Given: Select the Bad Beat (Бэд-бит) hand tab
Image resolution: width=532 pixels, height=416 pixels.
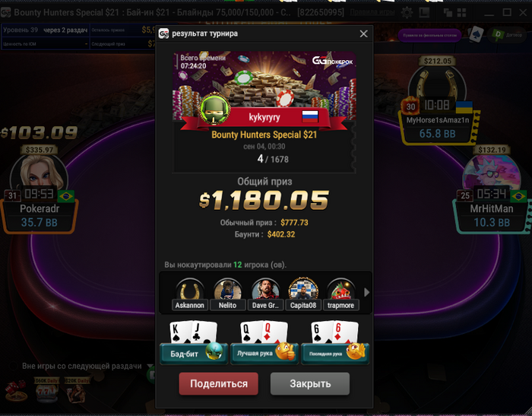Looking at the screenshot, I should tap(194, 354).
